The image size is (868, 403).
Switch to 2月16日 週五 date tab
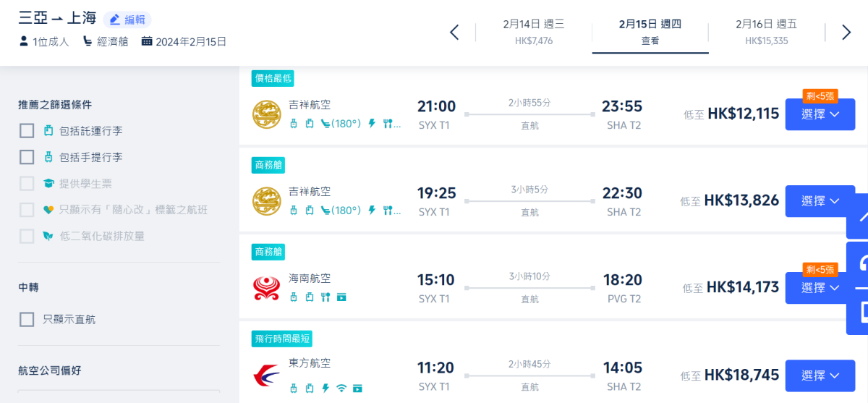coord(767,33)
